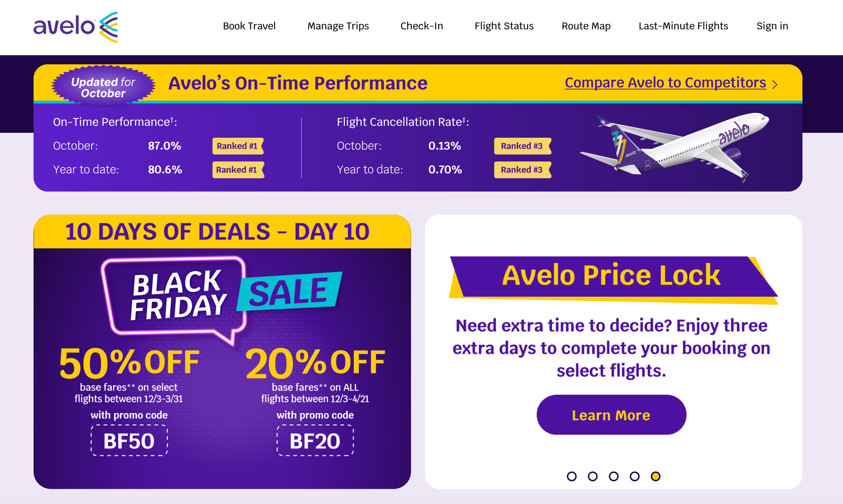Select the BF20 promo code coupon
The height and width of the screenshot is (504, 843).
(x=315, y=441)
